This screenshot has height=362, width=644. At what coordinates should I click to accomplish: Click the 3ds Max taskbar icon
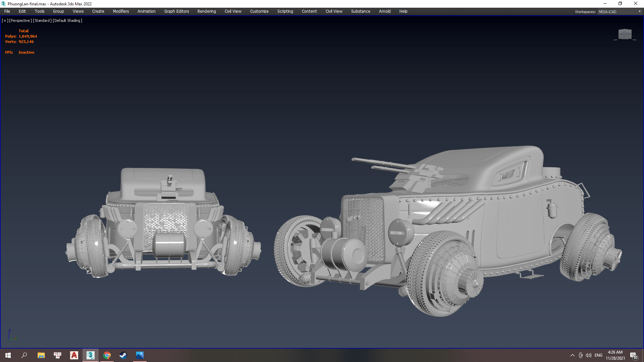pyautogui.click(x=90, y=355)
